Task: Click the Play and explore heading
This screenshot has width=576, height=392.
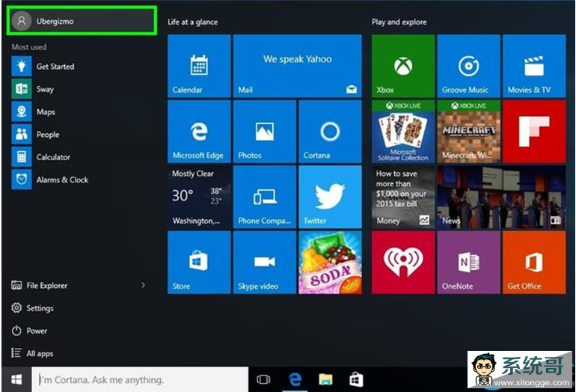Action: click(399, 22)
